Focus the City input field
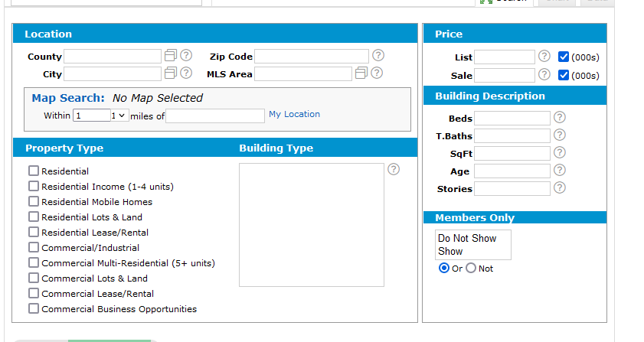This screenshot has height=342, width=644. click(113, 74)
